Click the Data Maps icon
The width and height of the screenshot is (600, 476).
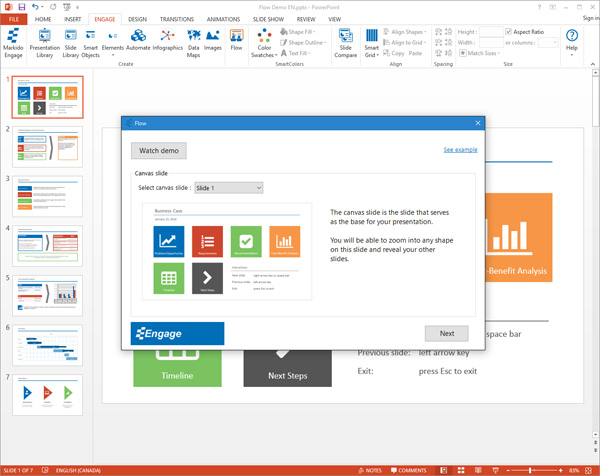[193, 40]
